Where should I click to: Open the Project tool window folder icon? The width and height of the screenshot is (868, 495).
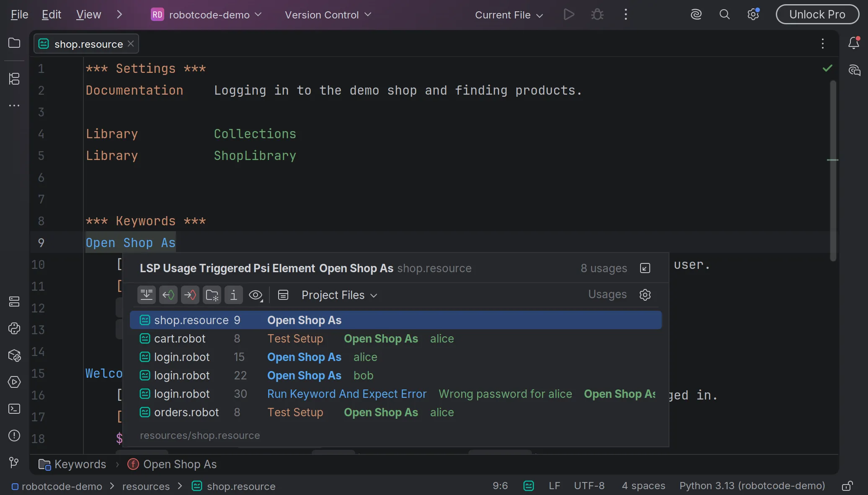coord(14,43)
